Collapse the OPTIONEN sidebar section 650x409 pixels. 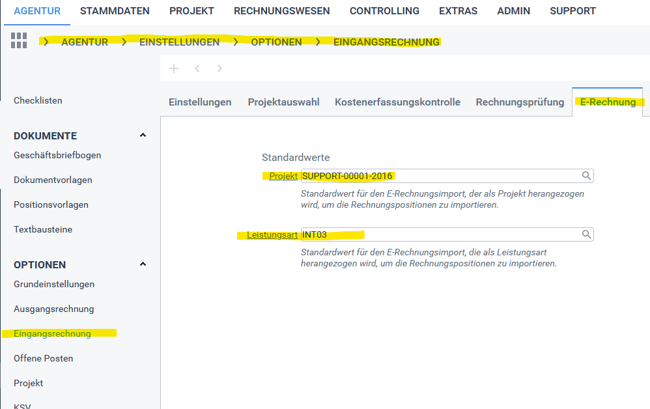tap(143, 265)
